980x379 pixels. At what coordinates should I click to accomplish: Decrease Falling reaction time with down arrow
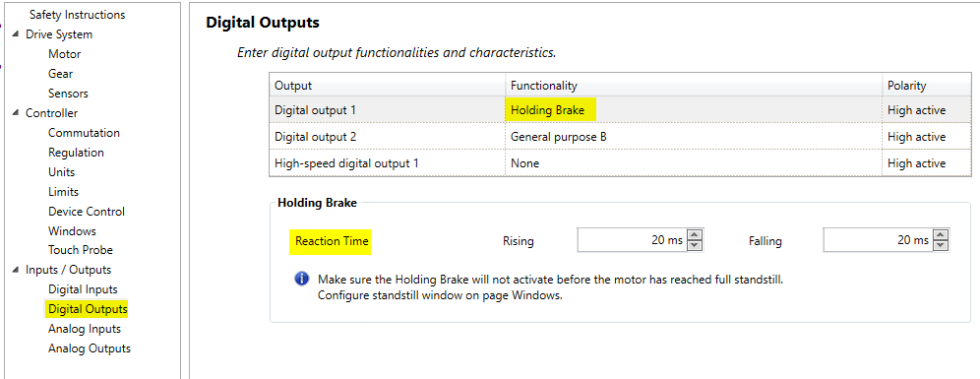click(941, 245)
